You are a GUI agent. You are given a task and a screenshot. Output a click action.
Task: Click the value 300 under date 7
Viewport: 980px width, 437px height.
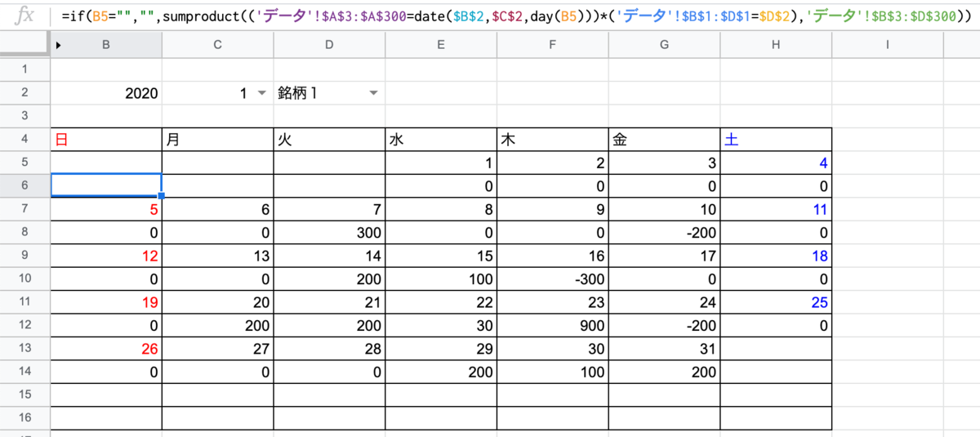329,232
